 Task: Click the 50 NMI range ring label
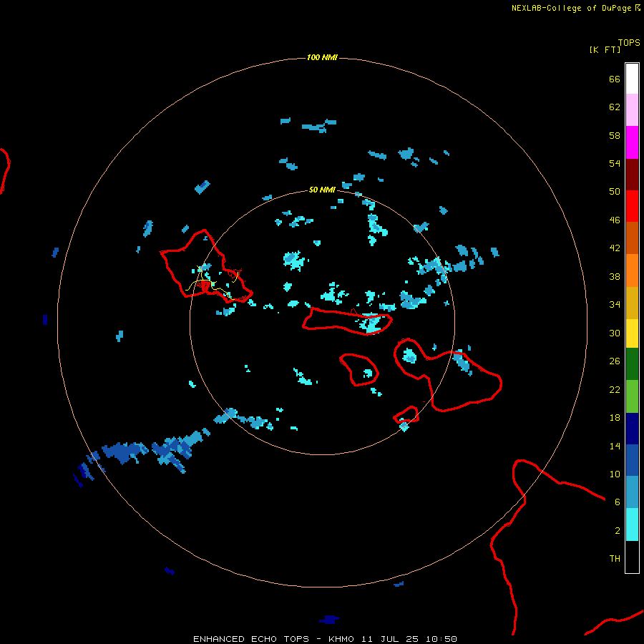[x=322, y=190]
